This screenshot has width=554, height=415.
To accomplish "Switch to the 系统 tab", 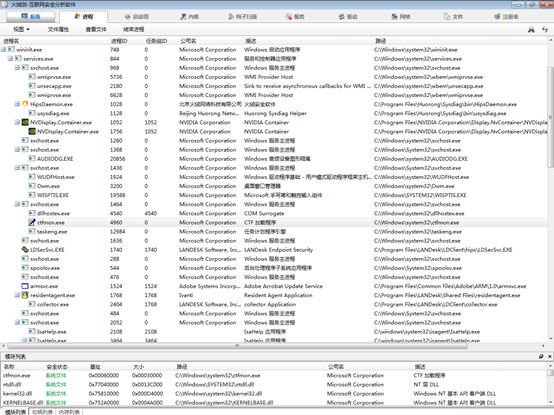I will (x=31, y=17).
